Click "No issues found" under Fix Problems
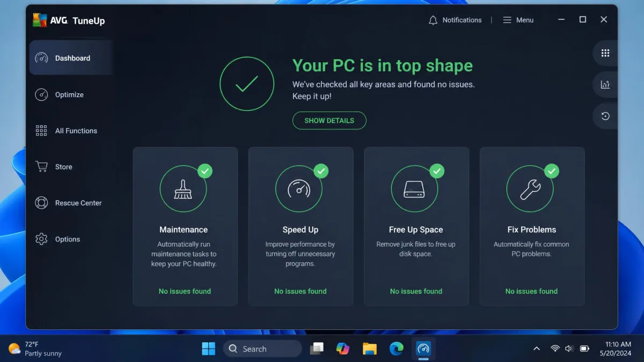 click(531, 291)
